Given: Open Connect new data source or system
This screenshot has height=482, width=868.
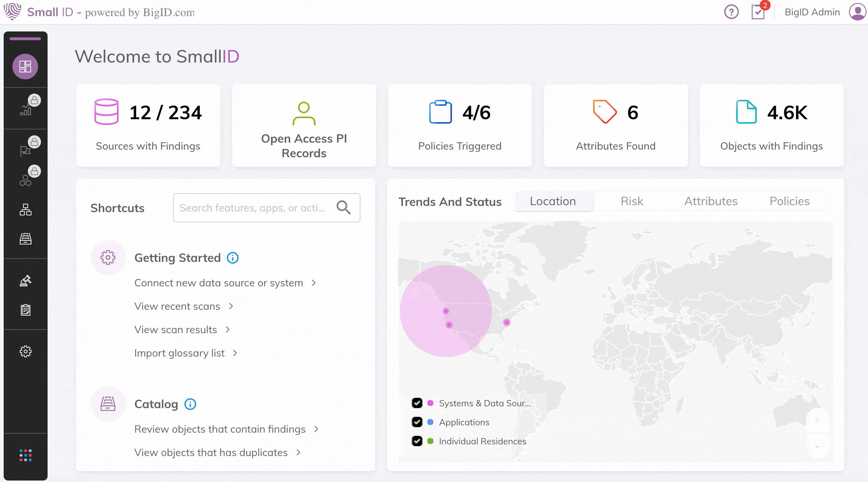Looking at the screenshot, I should click(219, 283).
